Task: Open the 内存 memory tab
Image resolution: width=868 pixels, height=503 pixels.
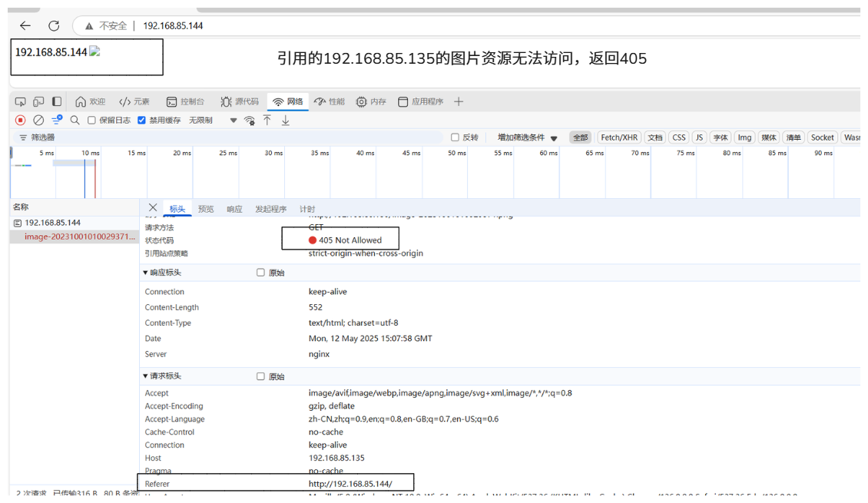Action: [371, 102]
